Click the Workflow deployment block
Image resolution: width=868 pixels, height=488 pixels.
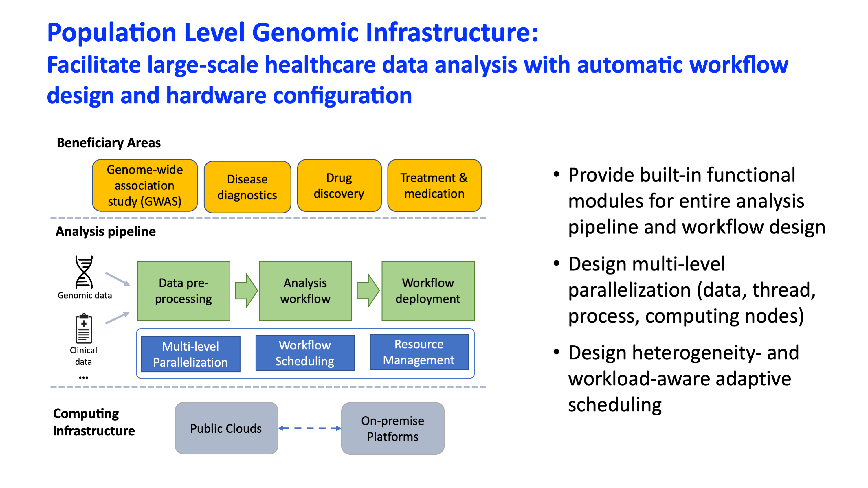(x=428, y=291)
